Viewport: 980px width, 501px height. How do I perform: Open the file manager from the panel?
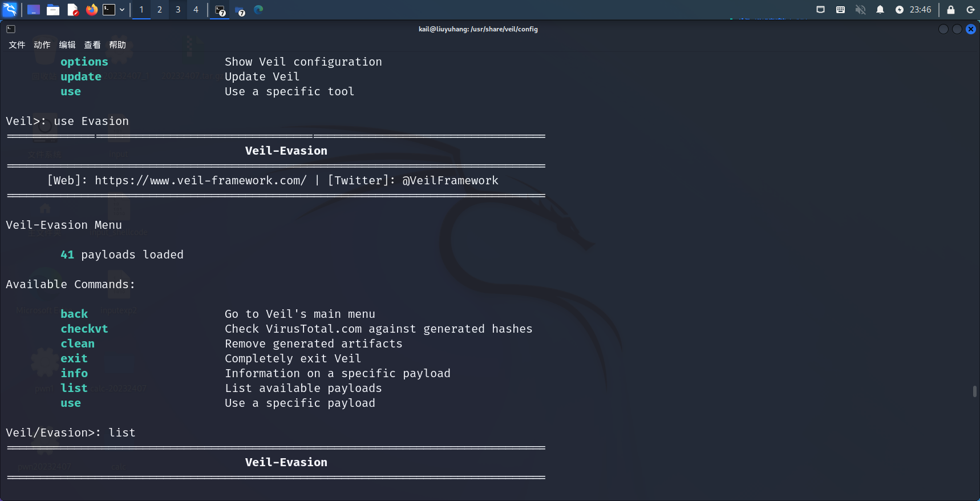tap(53, 10)
